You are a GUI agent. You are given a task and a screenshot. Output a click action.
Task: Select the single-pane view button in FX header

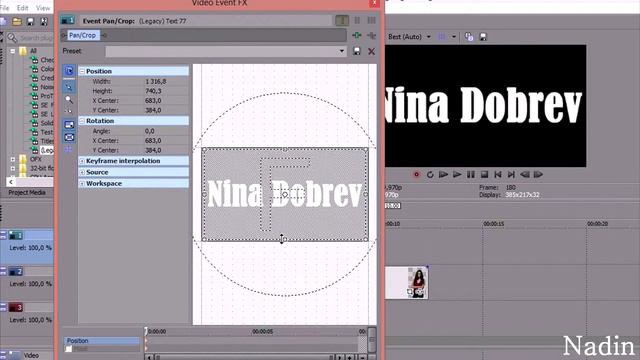point(342,20)
